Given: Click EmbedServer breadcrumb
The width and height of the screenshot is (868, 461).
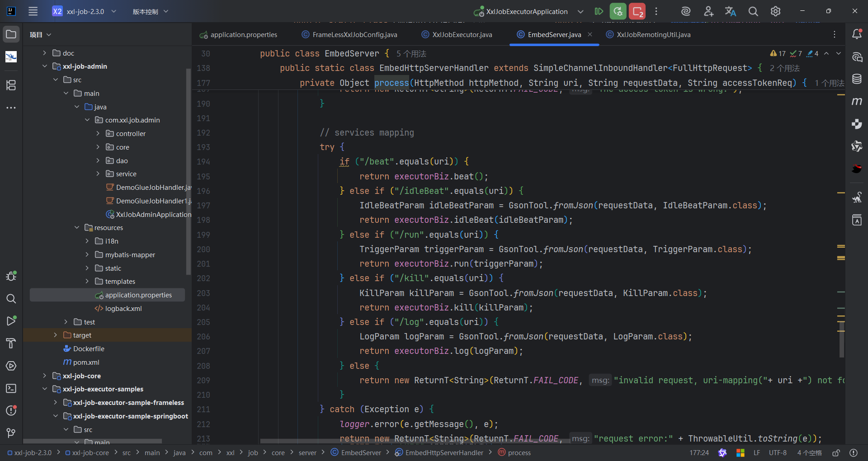Looking at the screenshot, I should (x=356, y=452).
